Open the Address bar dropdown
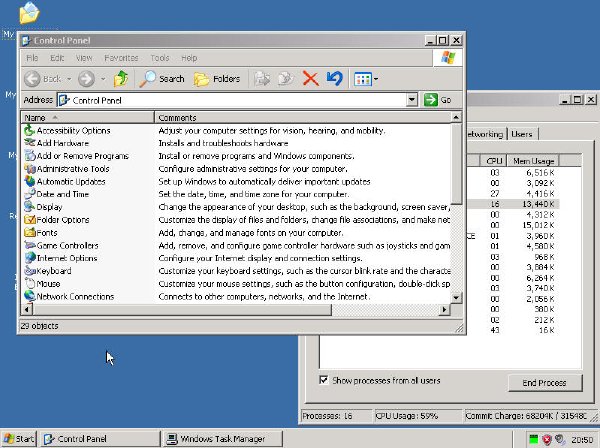The image size is (600, 448). tap(411, 100)
